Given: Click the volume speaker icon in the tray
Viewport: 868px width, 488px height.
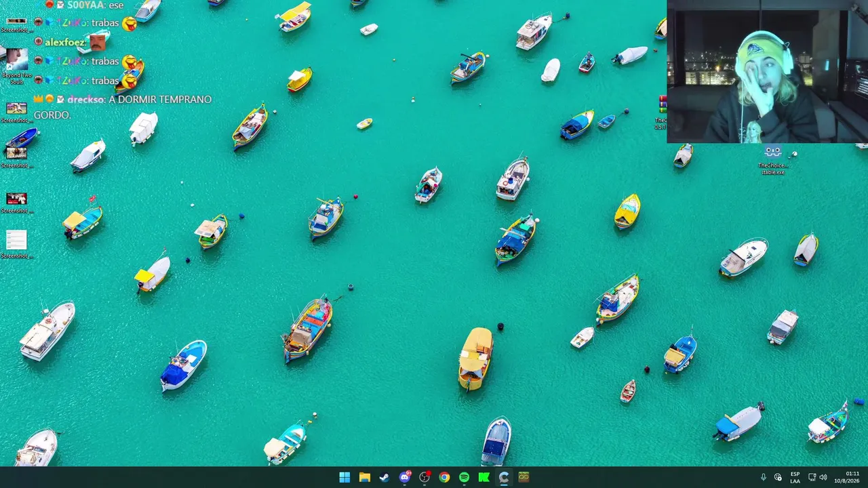Looking at the screenshot, I should pos(823,477).
